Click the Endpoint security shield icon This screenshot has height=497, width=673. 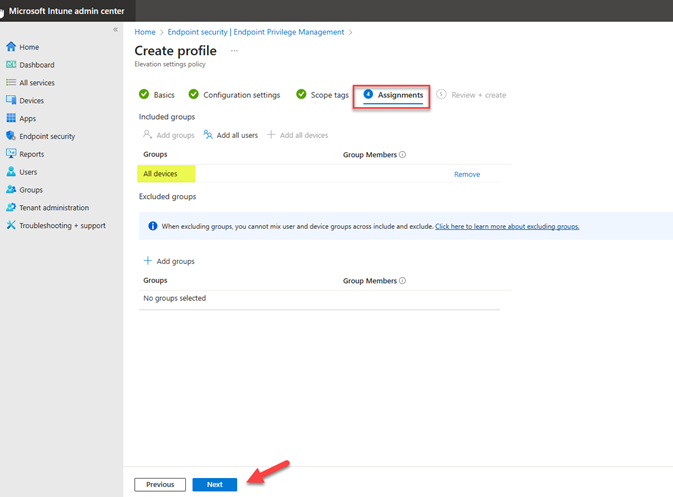click(x=11, y=136)
